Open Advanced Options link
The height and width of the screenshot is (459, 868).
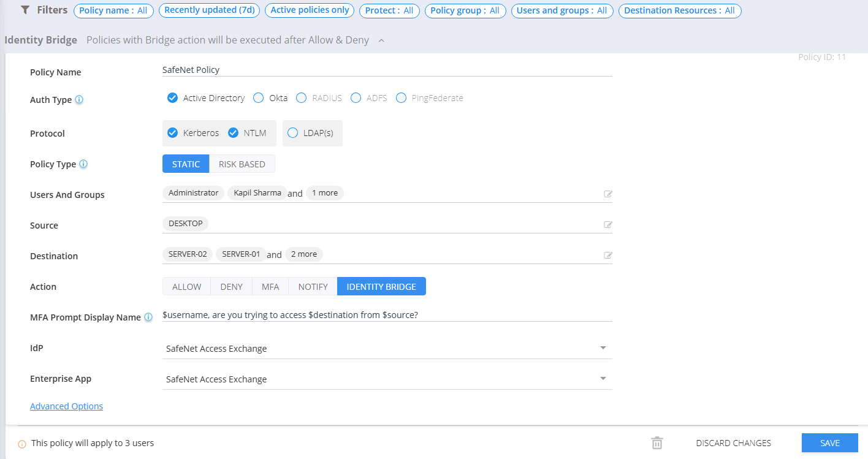tap(66, 406)
